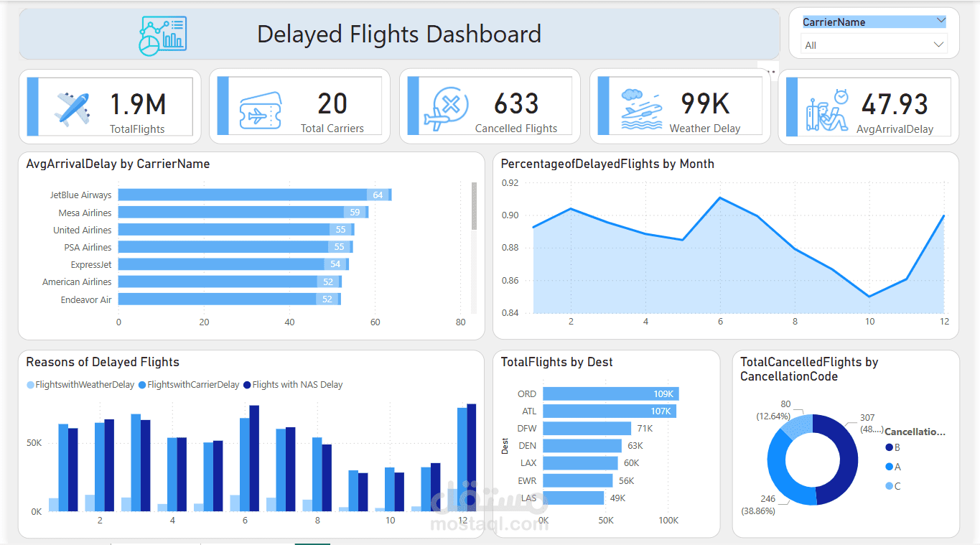The height and width of the screenshot is (545, 980).
Task: Expand the CarrierName slicer header chevron
Action: point(941,22)
